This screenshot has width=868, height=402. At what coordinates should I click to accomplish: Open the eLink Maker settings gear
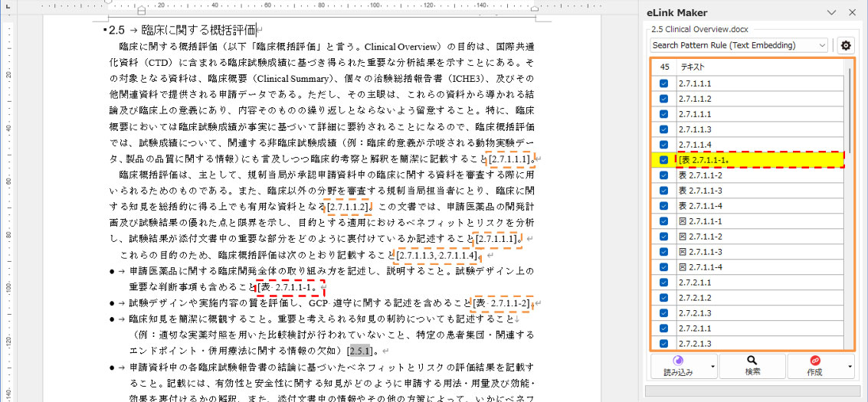(x=846, y=45)
